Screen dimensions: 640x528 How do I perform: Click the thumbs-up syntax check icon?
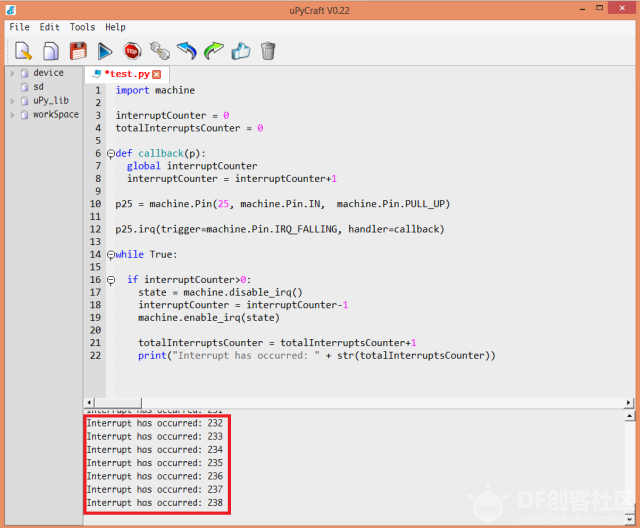tap(241, 51)
